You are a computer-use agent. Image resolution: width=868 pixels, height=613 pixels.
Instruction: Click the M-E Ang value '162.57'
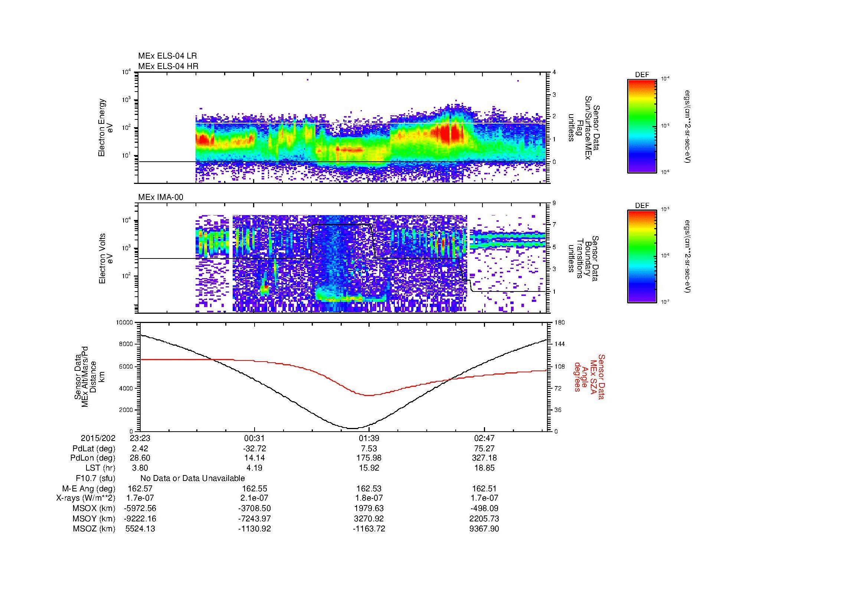(140, 489)
